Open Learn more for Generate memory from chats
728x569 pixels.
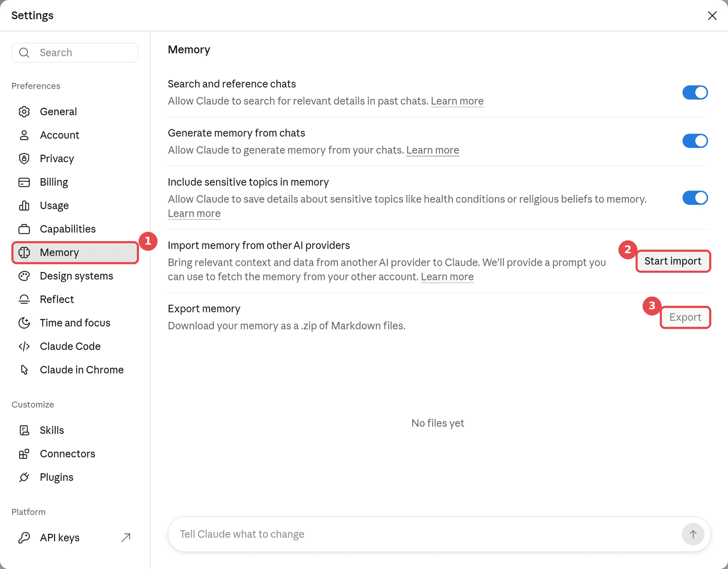[x=433, y=150]
